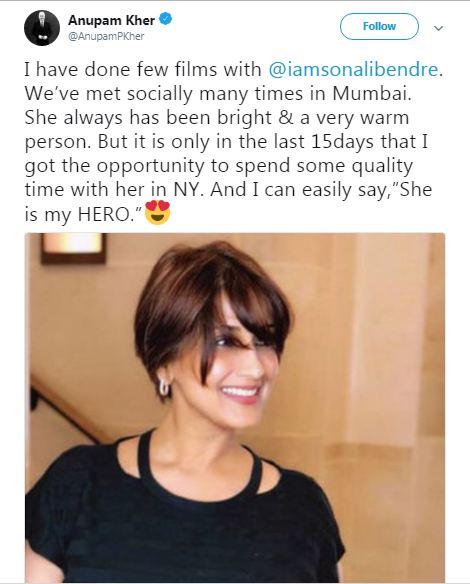Click the 'I have done few films' line

143,70
